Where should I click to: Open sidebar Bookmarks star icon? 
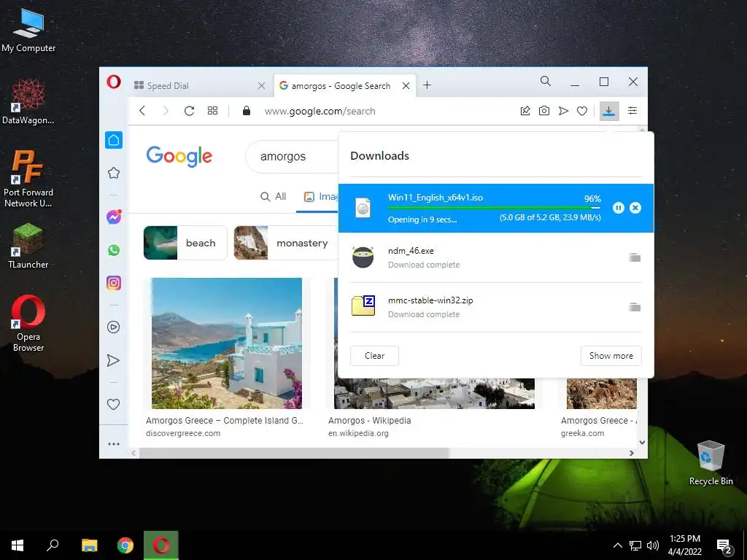(x=114, y=173)
